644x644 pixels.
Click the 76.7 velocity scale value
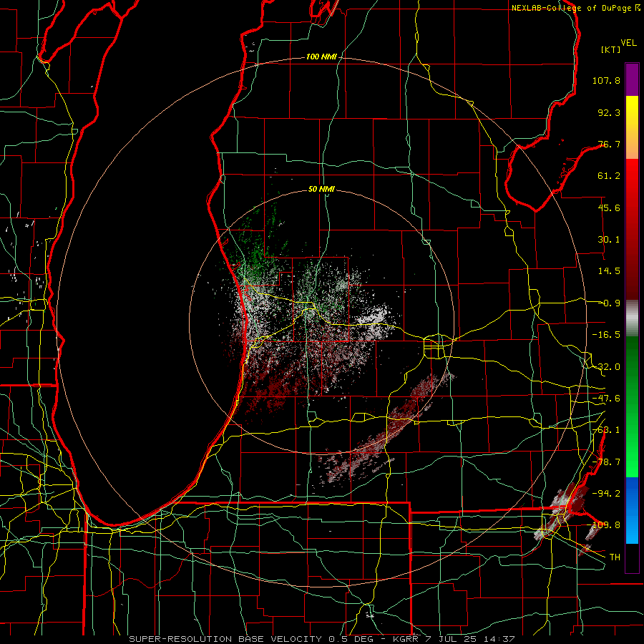coord(609,144)
